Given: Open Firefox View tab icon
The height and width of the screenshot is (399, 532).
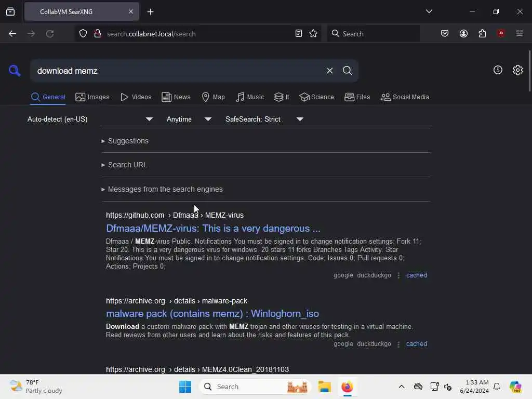Looking at the screenshot, I should [10, 11].
